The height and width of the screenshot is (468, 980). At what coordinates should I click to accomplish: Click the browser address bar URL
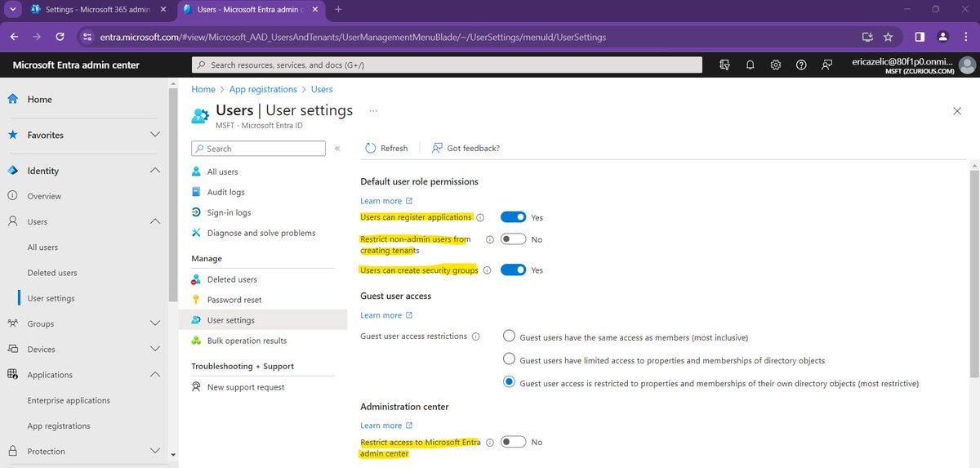click(353, 37)
